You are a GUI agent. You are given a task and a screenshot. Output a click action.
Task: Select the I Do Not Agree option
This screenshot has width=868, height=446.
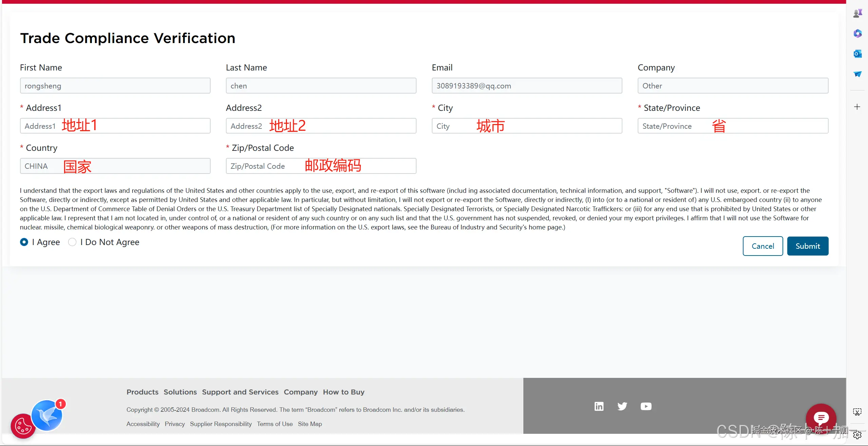click(72, 242)
